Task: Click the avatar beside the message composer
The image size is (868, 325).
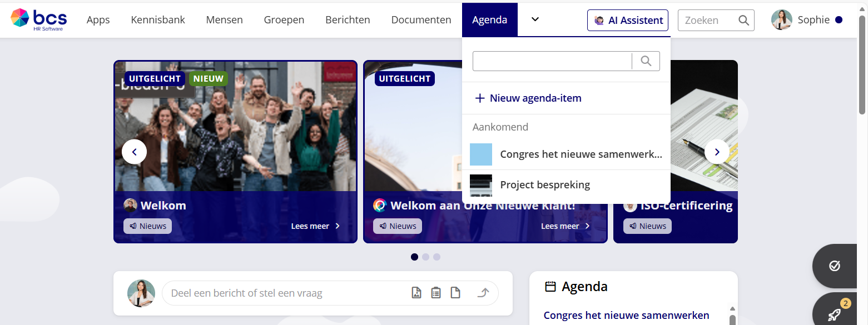Action: [141, 293]
